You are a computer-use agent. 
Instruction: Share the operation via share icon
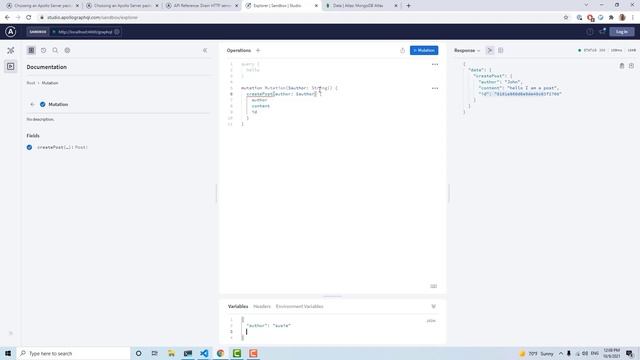coord(402,50)
